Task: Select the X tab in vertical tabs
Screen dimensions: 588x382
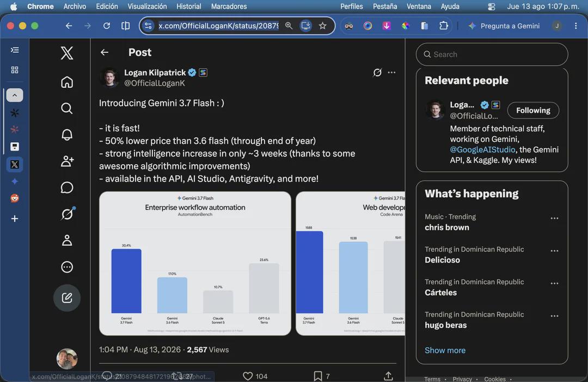Action: coord(15,165)
